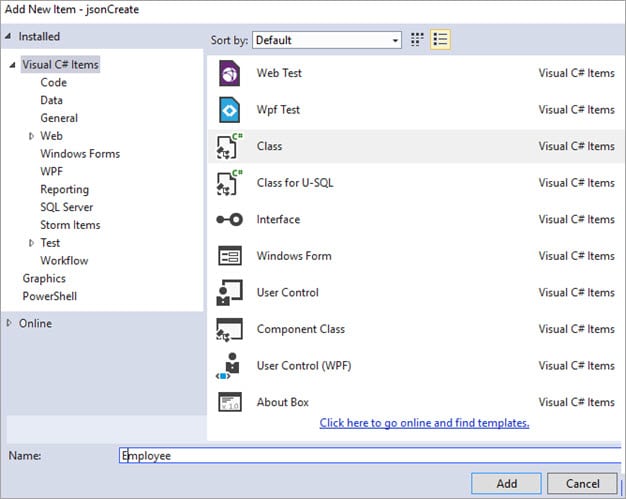Viewport: 626px width, 499px height.
Task: Click the Installed section label
Action: (x=39, y=36)
